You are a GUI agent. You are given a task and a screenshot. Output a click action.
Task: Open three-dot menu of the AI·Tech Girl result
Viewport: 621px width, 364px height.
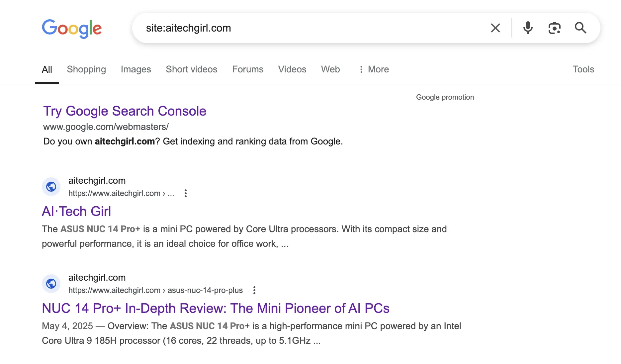point(186,193)
